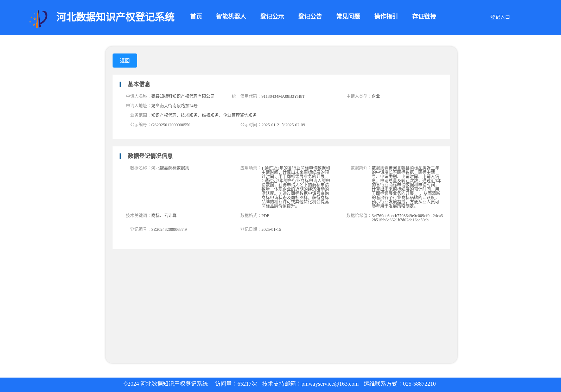Select registration number SZ2024320000687.9
The image size is (561, 392).
point(169,229)
